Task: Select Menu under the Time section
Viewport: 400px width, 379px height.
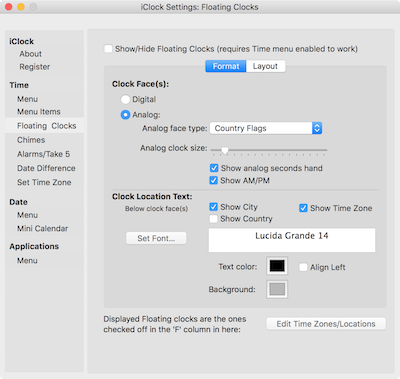Action: (x=27, y=99)
